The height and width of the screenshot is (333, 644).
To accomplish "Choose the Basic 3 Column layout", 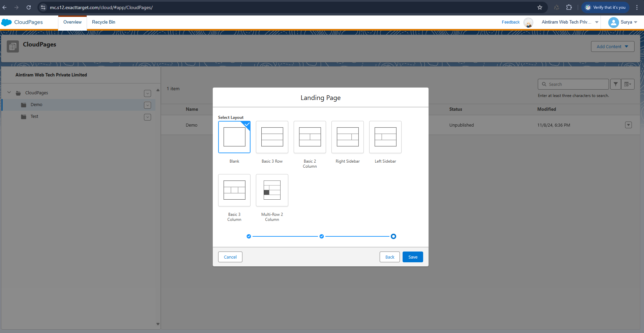I will point(234,190).
